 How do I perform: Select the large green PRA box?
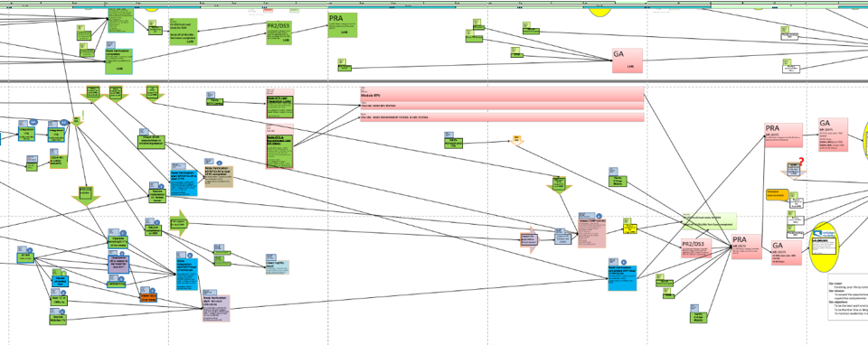[x=343, y=25]
